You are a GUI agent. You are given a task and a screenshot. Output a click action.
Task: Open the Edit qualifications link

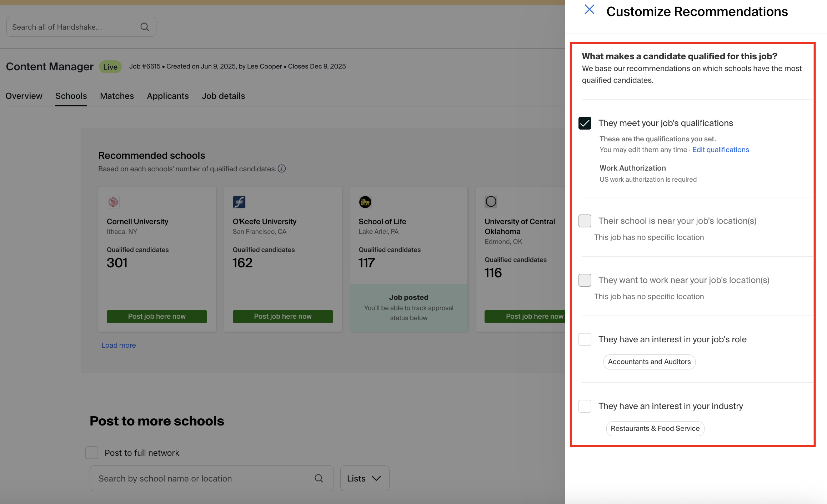pyautogui.click(x=721, y=150)
